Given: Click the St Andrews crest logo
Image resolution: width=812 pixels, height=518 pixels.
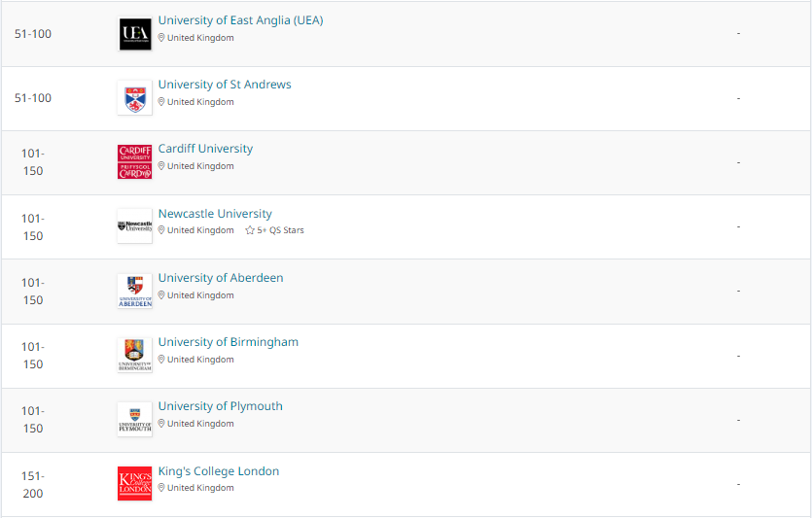Looking at the screenshot, I should pyautogui.click(x=134, y=98).
